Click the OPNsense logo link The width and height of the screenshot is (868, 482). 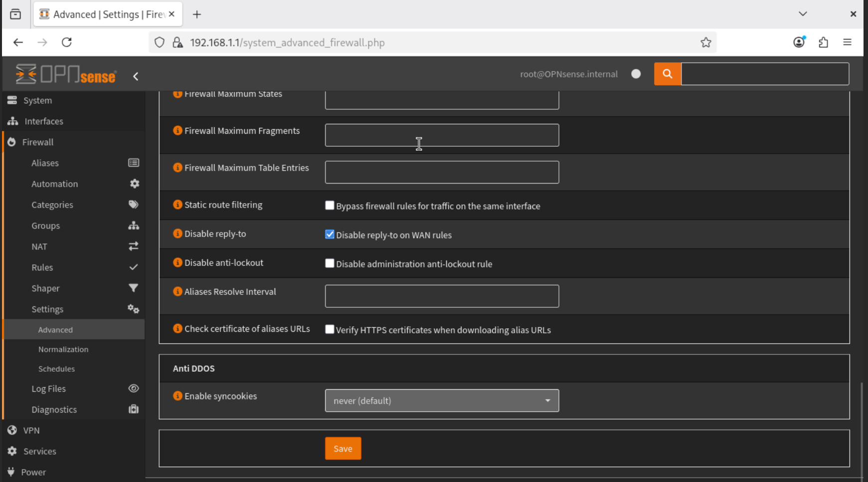(66, 74)
